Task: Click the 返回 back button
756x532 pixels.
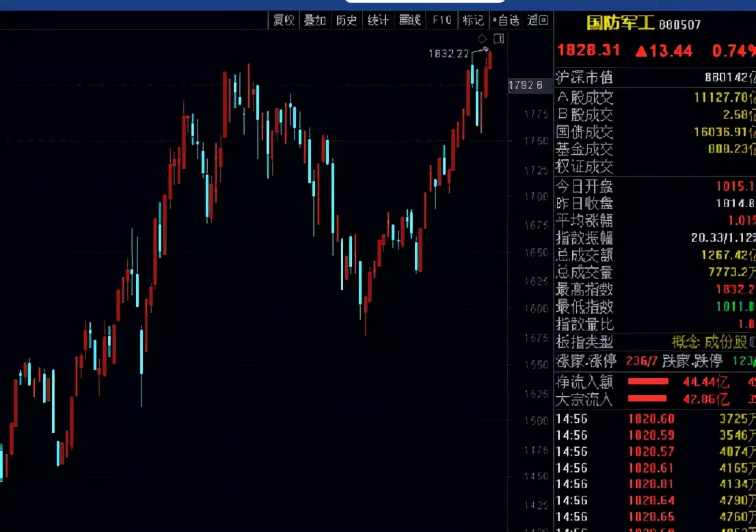Action: (x=537, y=21)
